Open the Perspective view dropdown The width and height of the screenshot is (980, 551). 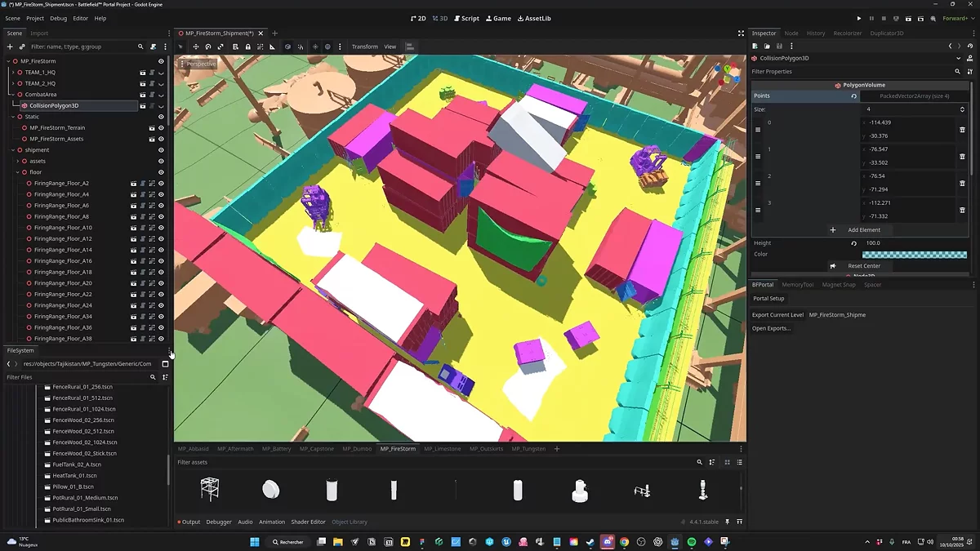[x=200, y=64]
